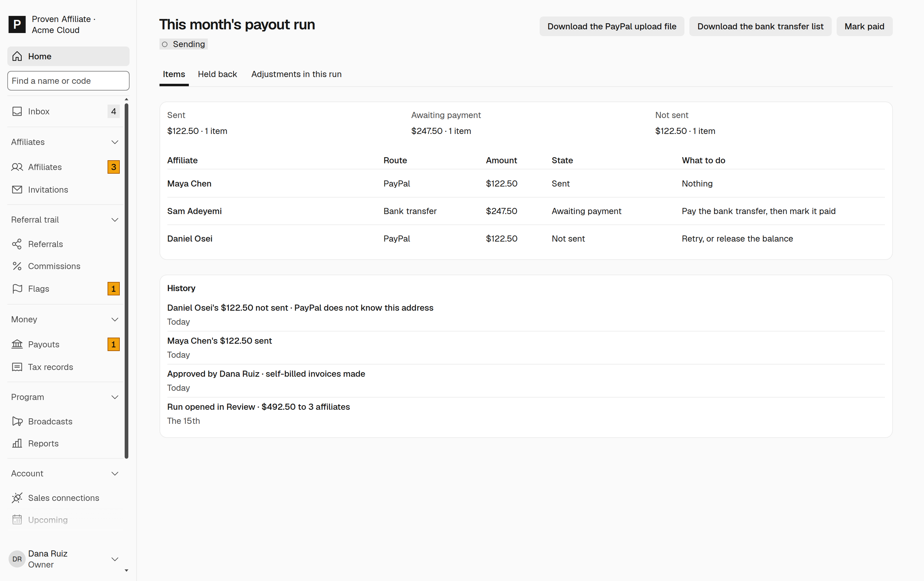The height and width of the screenshot is (581, 924).
Task: Open Commissions percent icon
Action: point(17,266)
